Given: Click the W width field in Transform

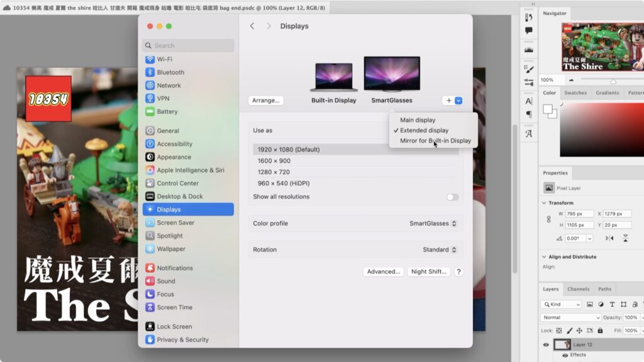Looking at the screenshot, I should point(579,214).
